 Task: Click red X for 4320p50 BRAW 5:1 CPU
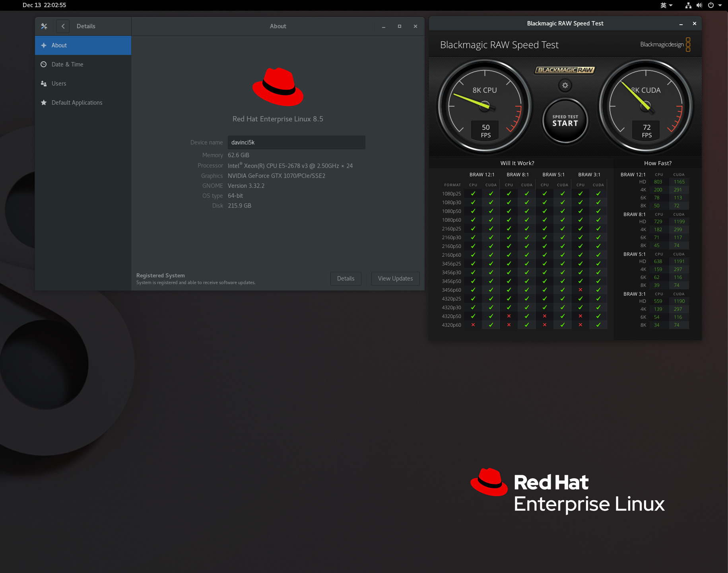(x=545, y=316)
